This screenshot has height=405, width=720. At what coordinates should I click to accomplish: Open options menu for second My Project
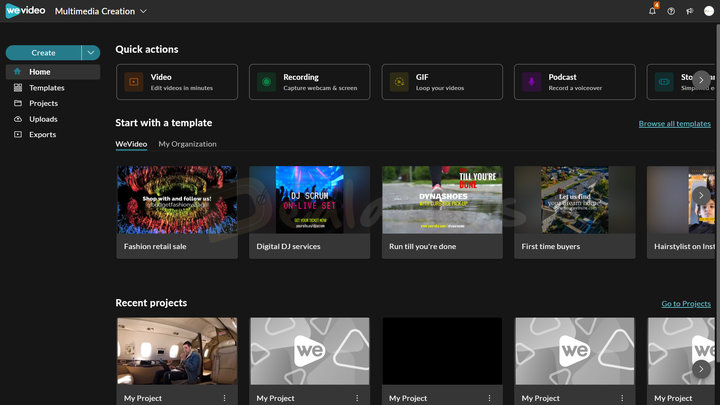point(357,398)
